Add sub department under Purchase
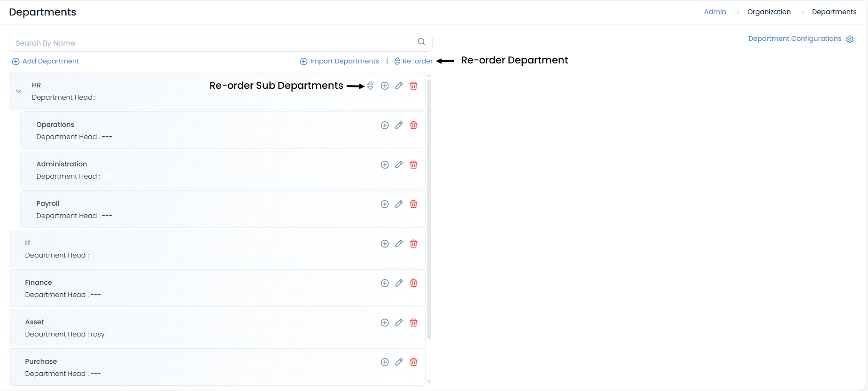This screenshot has height=391, width=868. point(385,362)
